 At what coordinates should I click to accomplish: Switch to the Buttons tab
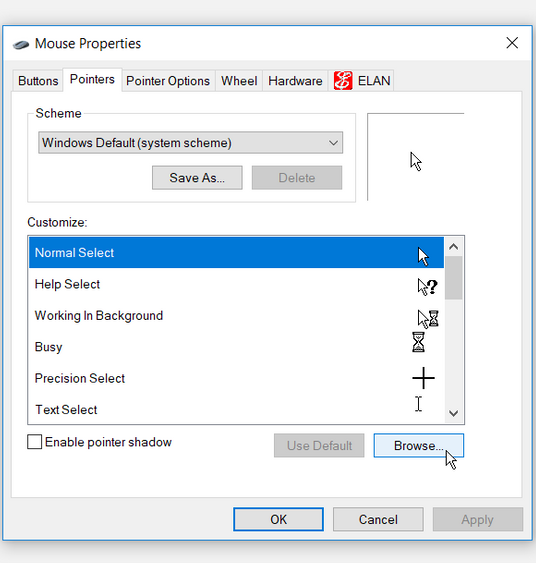coord(38,81)
